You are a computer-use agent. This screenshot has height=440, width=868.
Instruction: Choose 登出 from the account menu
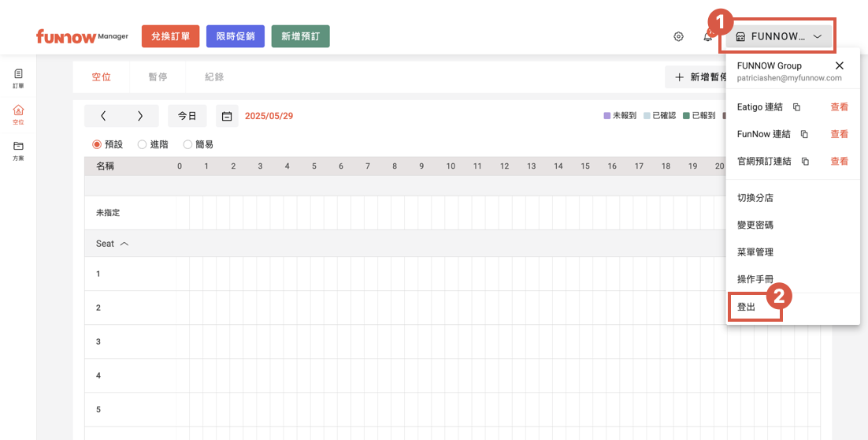(746, 308)
